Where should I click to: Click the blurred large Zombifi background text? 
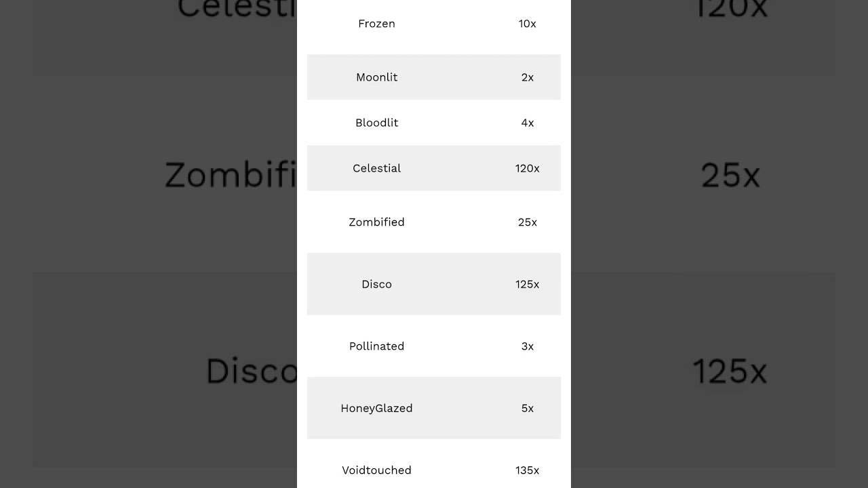(x=231, y=175)
